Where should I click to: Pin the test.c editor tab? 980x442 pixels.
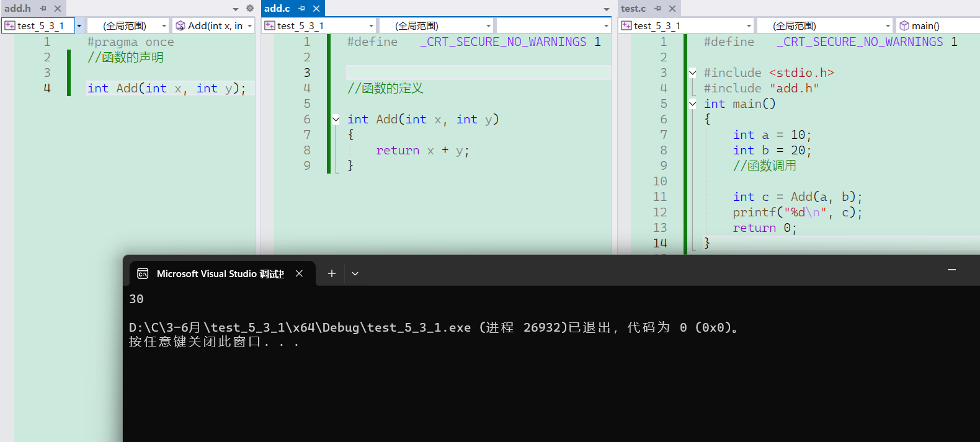(x=657, y=9)
